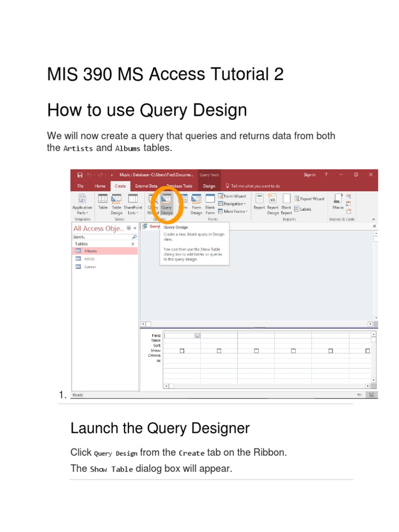399x532 pixels.
Task: Close the Query tab with the X
Action: tap(374, 226)
